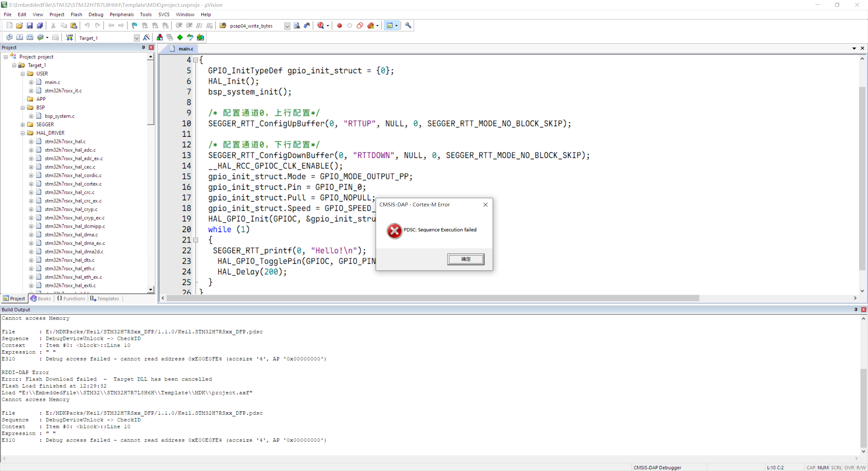The height and width of the screenshot is (471, 868).
Task: Toggle bookmark with the flag icon
Action: pos(134,25)
